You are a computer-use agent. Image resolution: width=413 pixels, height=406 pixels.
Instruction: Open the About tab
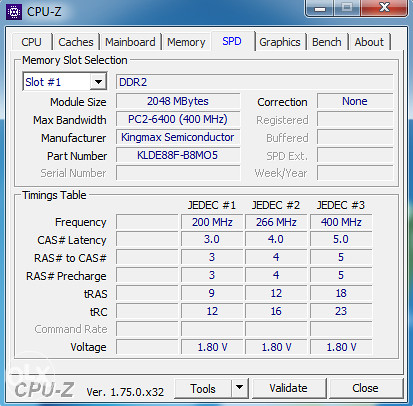pos(369,42)
